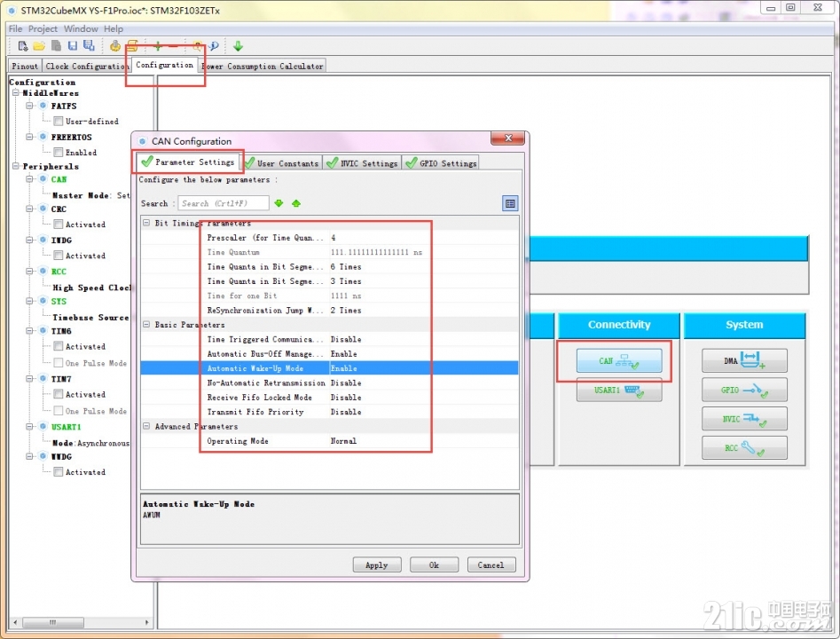Collapse the Peripherals tree node

(x=16, y=166)
